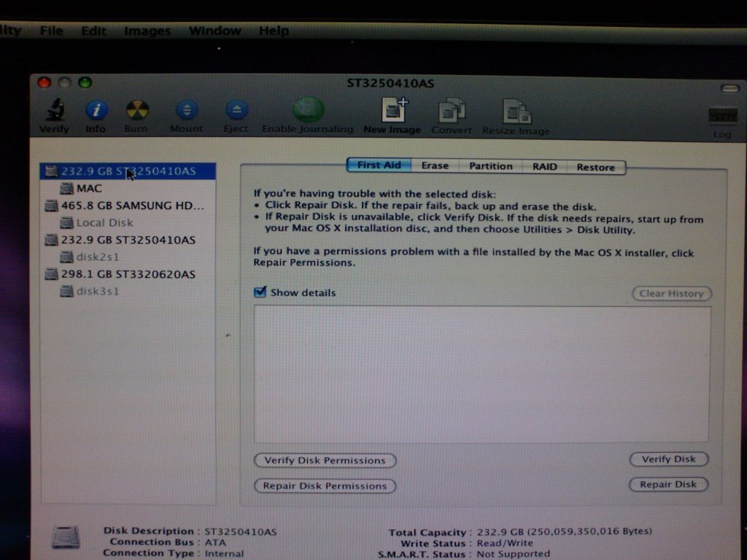Open the Partition tab
Image resolution: width=747 pixels, height=560 pixels.
click(491, 166)
